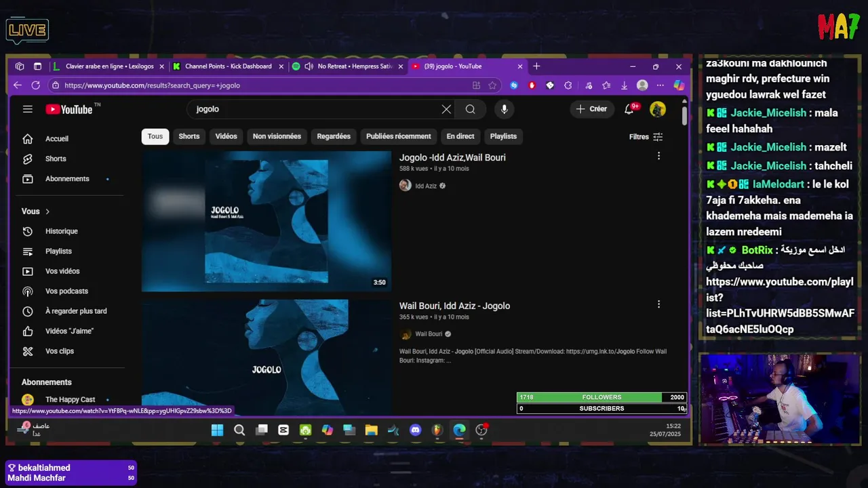Open File Explorer from taskbar
The width and height of the screenshot is (868, 488).
[x=371, y=430]
